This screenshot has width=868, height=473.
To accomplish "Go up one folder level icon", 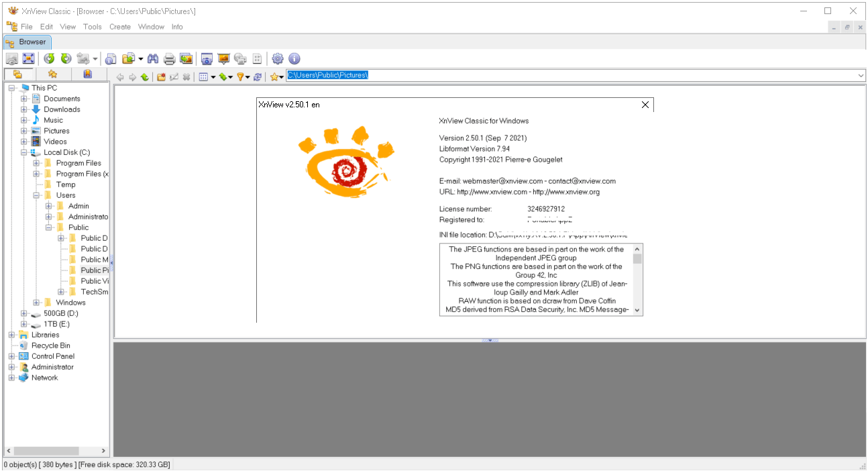I will [144, 76].
